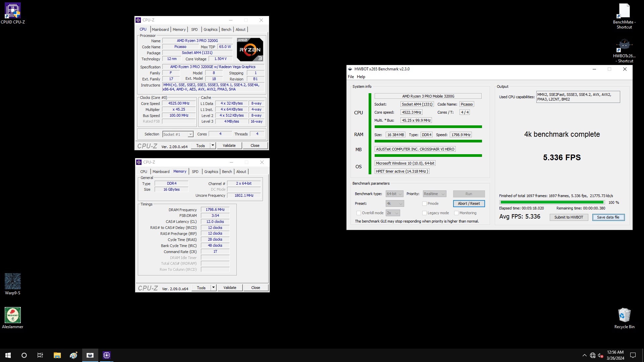Image resolution: width=644 pixels, height=362 pixels.
Task: Open CPUID CPU-Z desktop shortcut
Action: point(13,13)
